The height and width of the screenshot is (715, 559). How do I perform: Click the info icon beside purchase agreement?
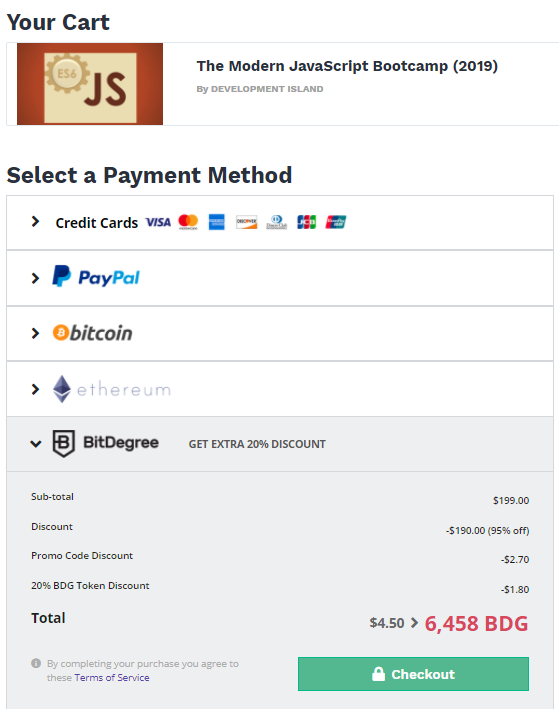[x=36, y=663]
